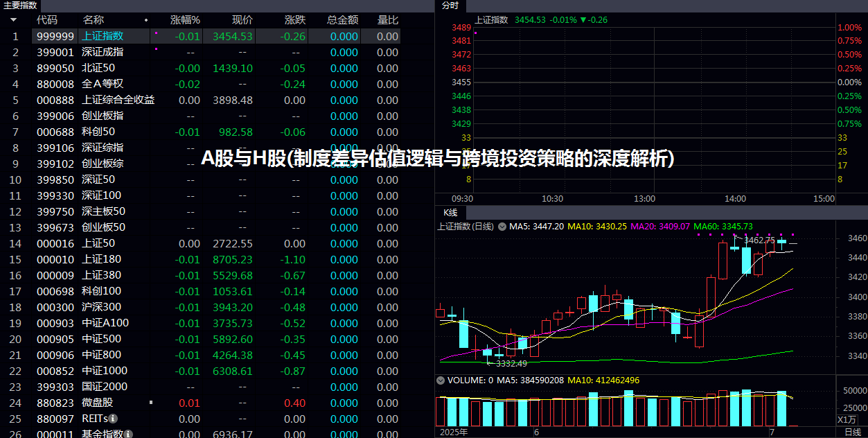Viewport: 868px width, 438px height.
Task: Sort by the 代码 column header
Action: point(47,20)
